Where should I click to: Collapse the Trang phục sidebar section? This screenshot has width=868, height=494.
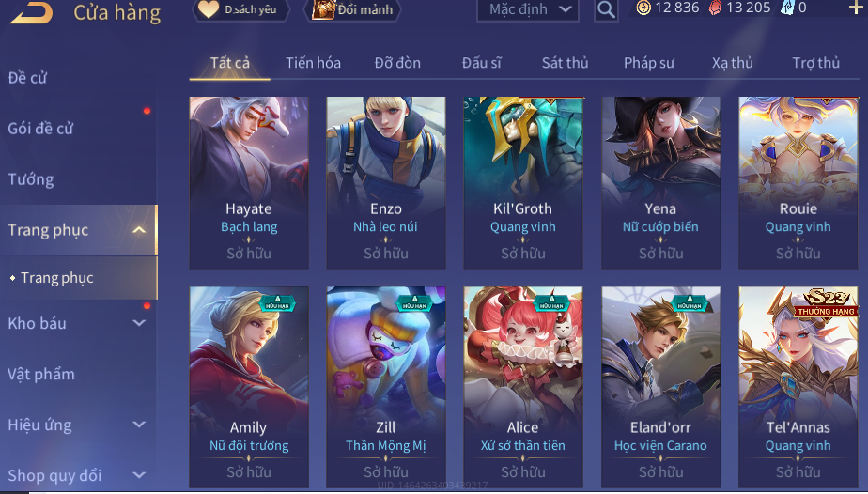pos(139,230)
